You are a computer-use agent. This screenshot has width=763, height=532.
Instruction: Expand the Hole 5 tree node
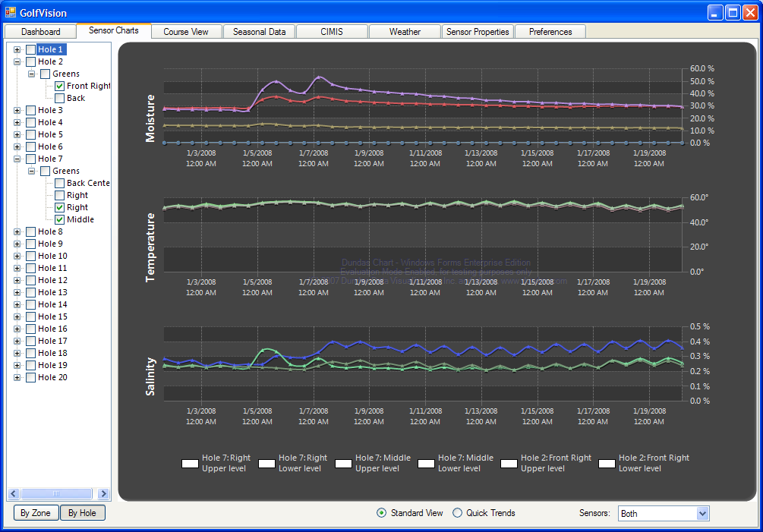point(17,134)
